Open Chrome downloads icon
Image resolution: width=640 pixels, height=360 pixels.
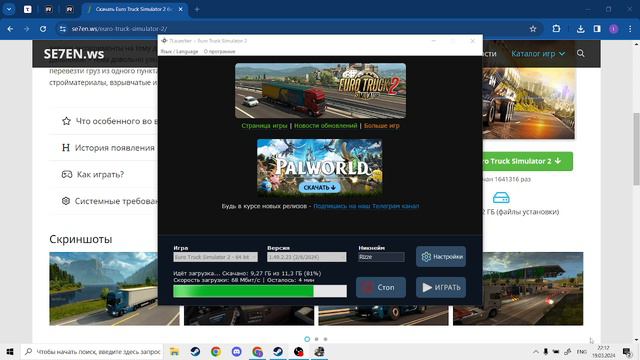pos(580,29)
